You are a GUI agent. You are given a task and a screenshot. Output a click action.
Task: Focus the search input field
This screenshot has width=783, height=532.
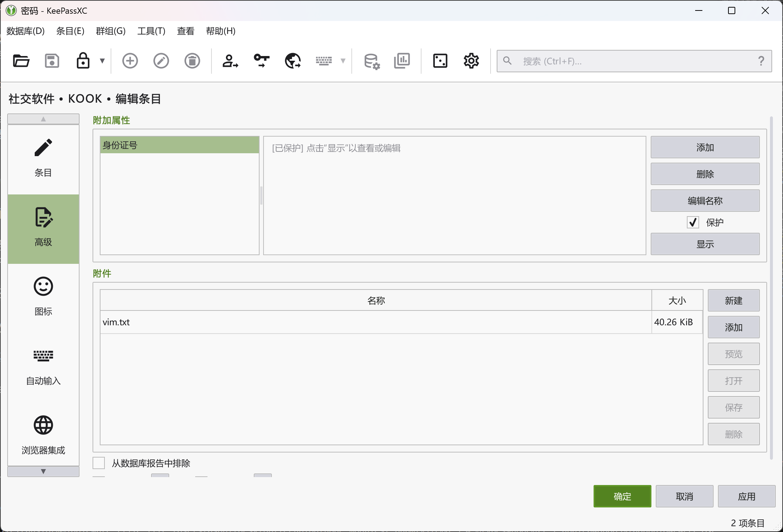point(634,61)
